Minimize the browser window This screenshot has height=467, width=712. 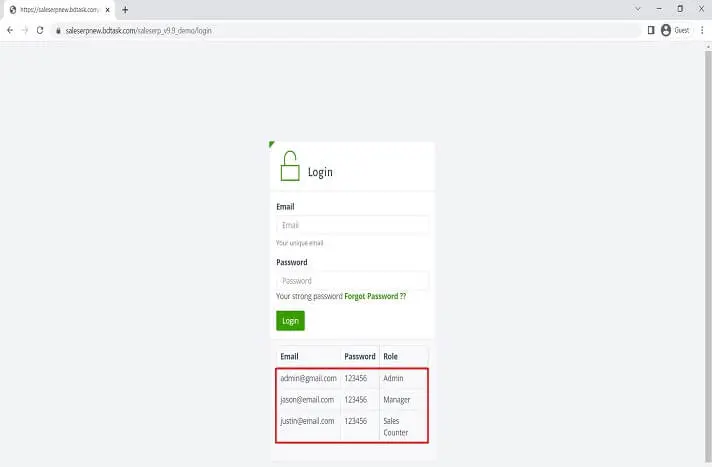(659, 9)
